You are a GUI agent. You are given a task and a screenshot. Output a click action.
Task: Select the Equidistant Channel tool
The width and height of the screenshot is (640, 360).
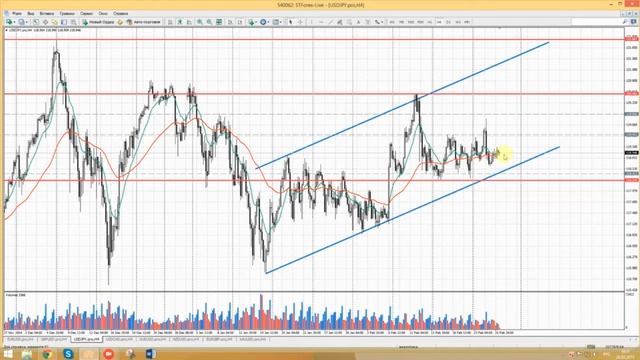(340, 22)
